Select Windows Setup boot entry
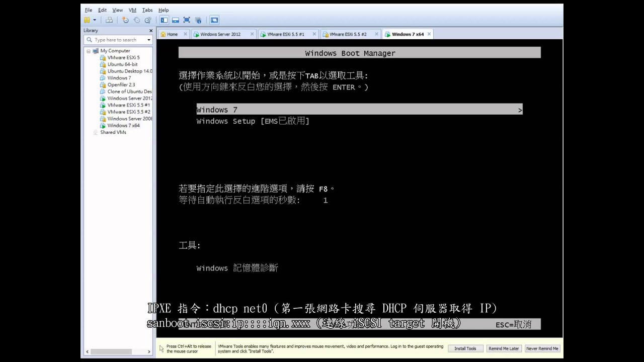 click(253, 121)
